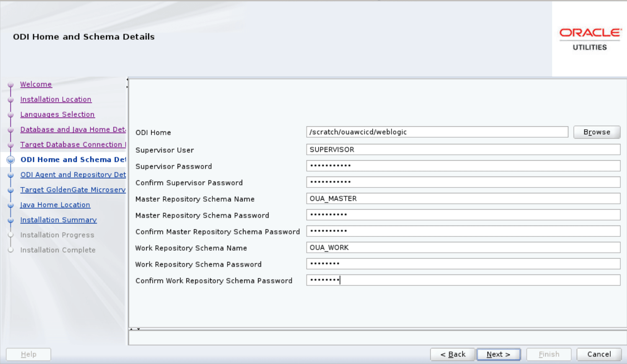This screenshot has width=627, height=364.
Task: Focus Work Repository Schema Password field
Action: [463, 264]
